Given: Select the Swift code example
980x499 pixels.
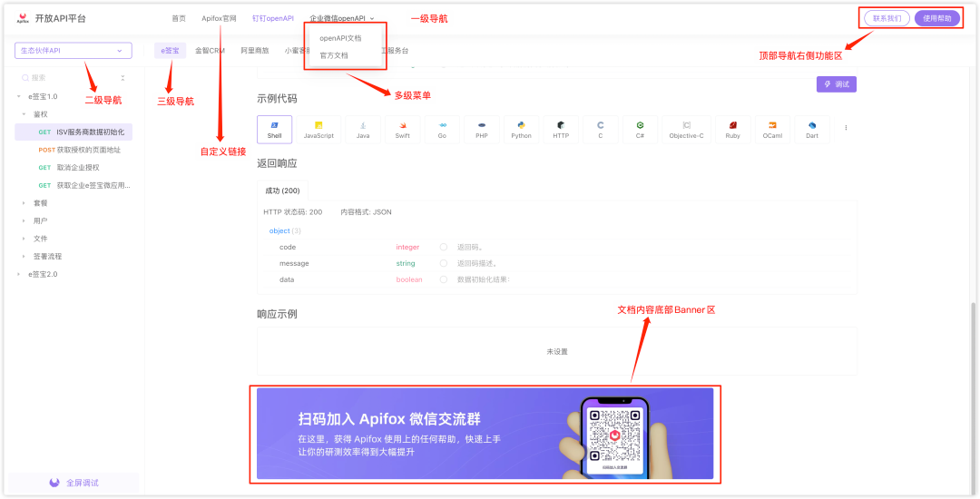Looking at the screenshot, I should click(x=403, y=129).
